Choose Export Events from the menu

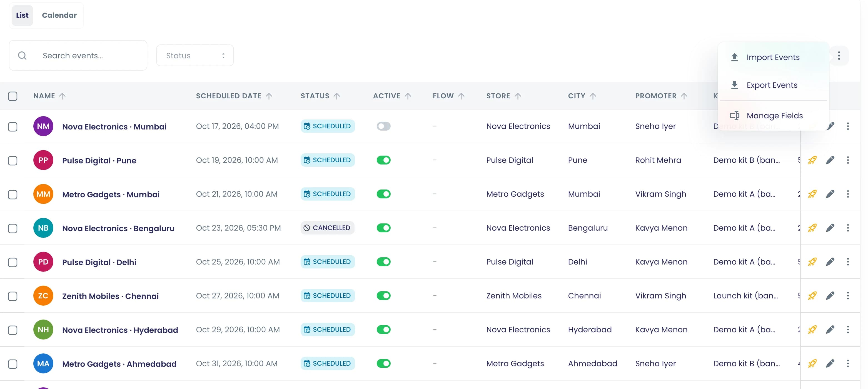(773, 85)
